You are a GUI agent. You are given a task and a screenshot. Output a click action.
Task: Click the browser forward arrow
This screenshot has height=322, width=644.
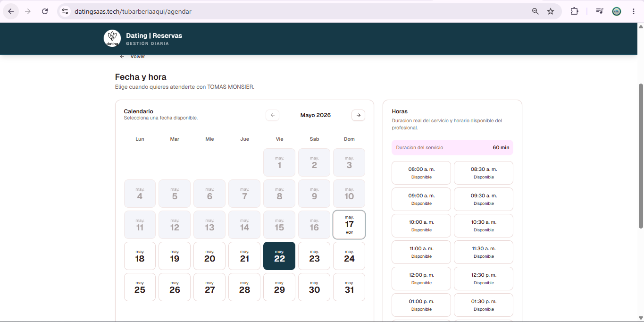coord(28,11)
